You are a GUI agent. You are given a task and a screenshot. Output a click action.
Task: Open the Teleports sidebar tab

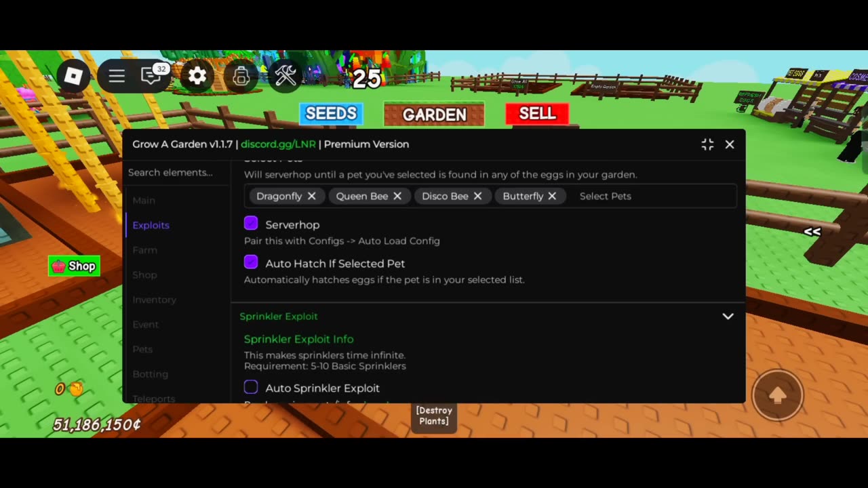(x=154, y=399)
